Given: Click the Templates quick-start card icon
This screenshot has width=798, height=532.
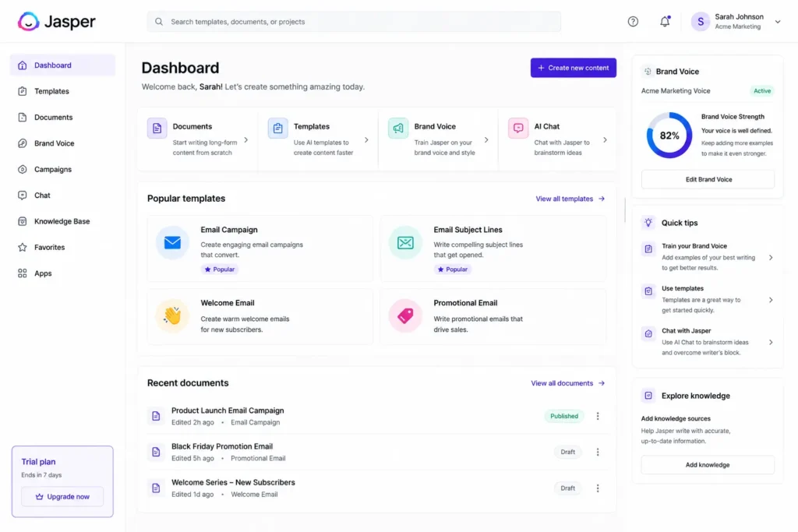Looking at the screenshot, I should click(278, 128).
